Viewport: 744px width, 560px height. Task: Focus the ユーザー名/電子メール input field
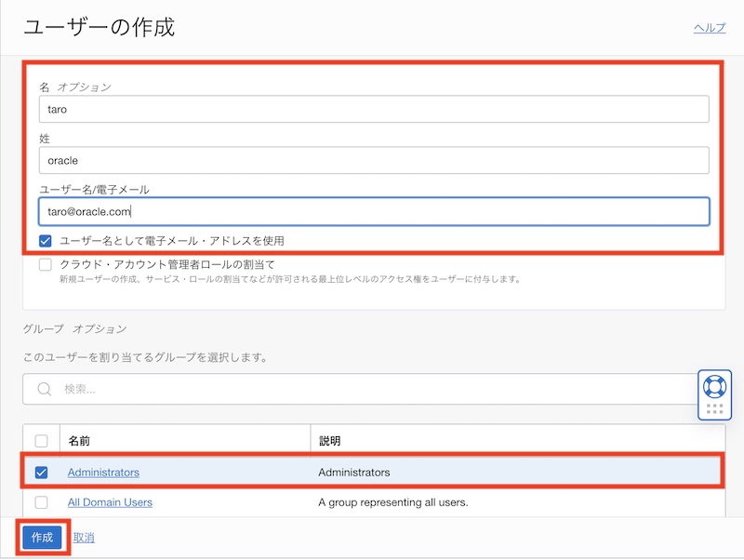[373, 211]
